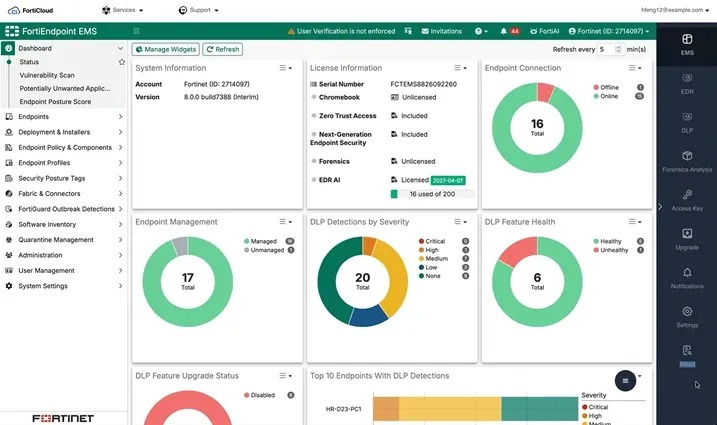The width and height of the screenshot is (717, 425).
Task: Open Forensics Analysis in right panel
Action: point(687,161)
